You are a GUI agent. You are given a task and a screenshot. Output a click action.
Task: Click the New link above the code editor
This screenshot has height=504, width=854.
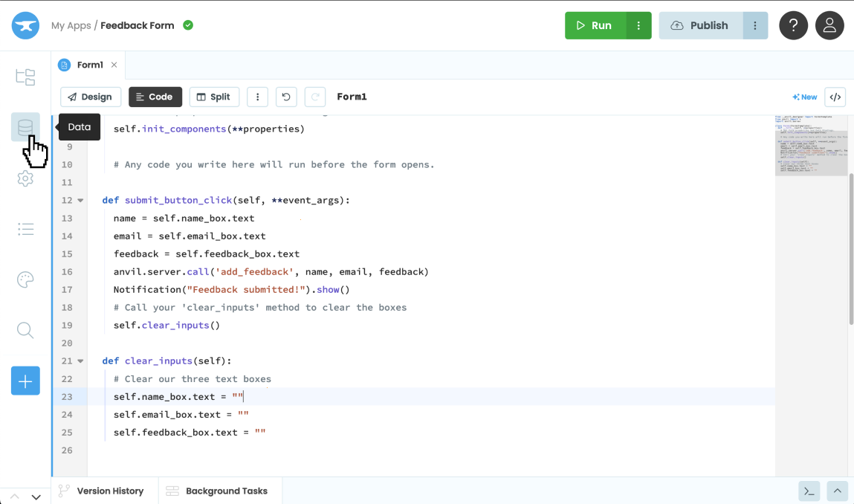point(803,97)
